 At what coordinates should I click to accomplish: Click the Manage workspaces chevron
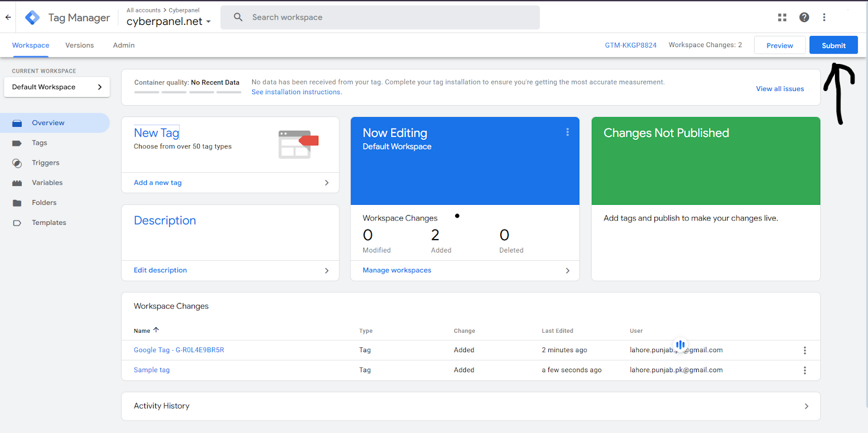[x=567, y=270]
